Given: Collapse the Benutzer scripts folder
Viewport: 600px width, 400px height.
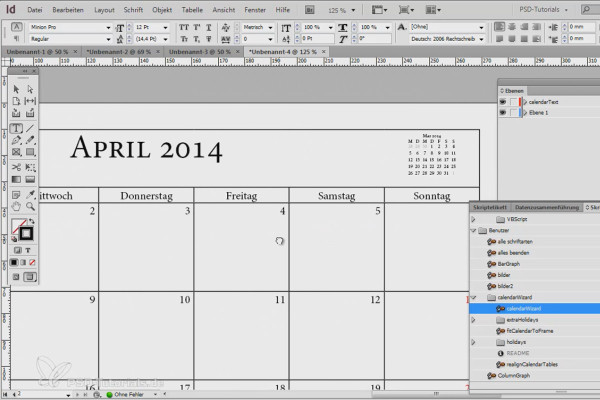Looking at the screenshot, I should coord(473,230).
